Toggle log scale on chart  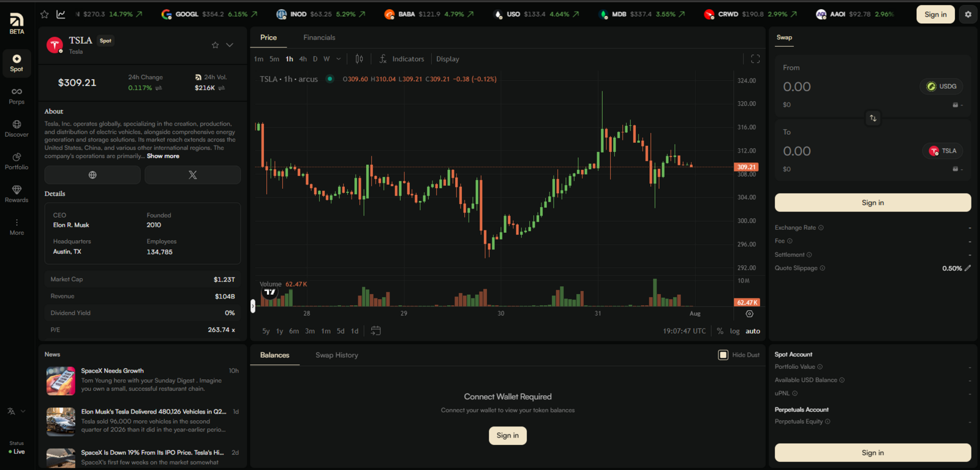pyautogui.click(x=734, y=331)
